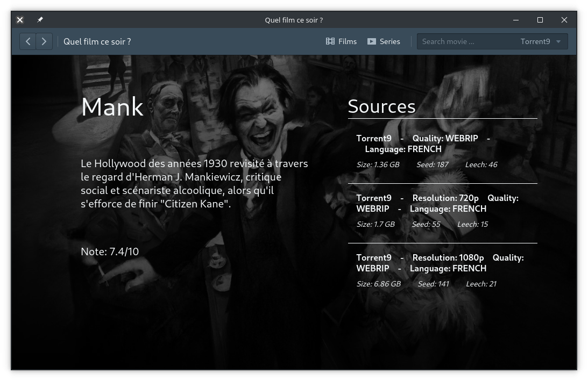Click 'Leech: 15' value
This screenshot has height=381, width=588.
pyautogui.click(x=472, y=224)
